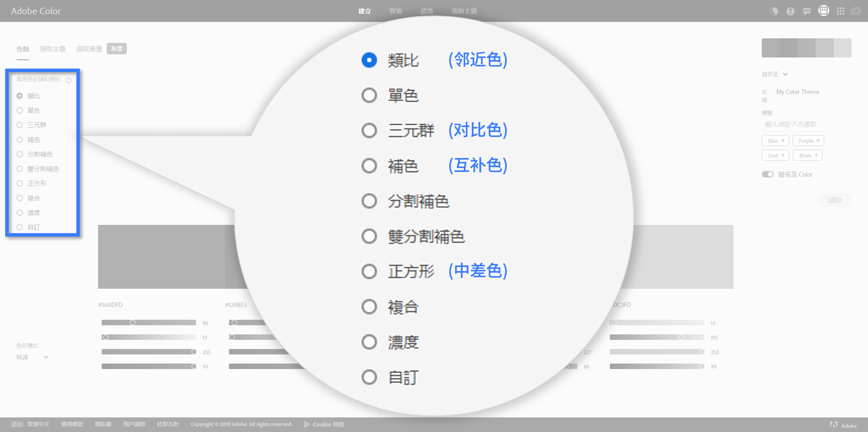The width and height of the screenshot is (868, 432).
Task: Switch to the 擷取主題 tab
Action: [53, 49]
